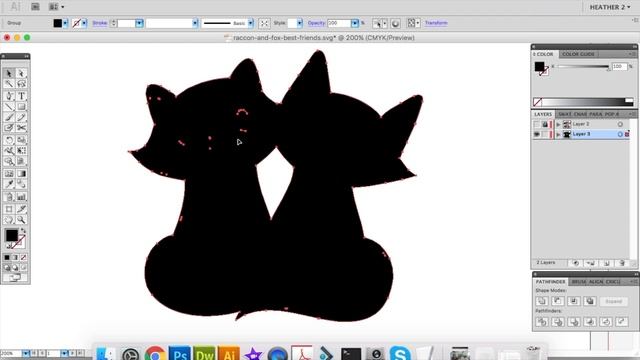Viewport: 640px width, 360px height.
Task: Select the Pencil tool
Action: pyautogui.click(x=21, y=118)
